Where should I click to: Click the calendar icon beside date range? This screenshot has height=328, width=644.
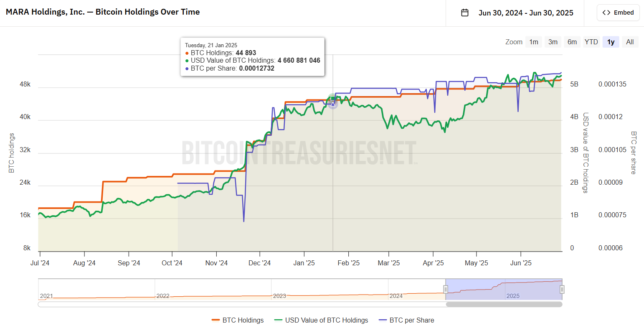465,13
